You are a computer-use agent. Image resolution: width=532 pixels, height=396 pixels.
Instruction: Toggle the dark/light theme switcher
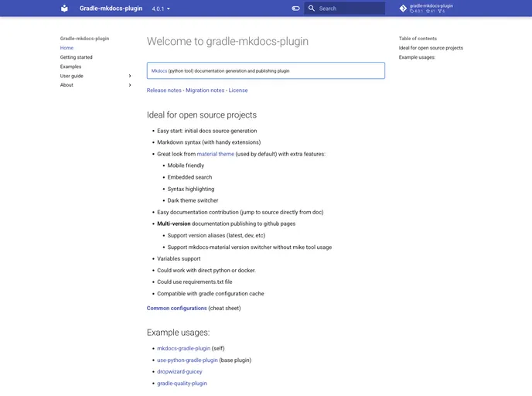(295, 9)
